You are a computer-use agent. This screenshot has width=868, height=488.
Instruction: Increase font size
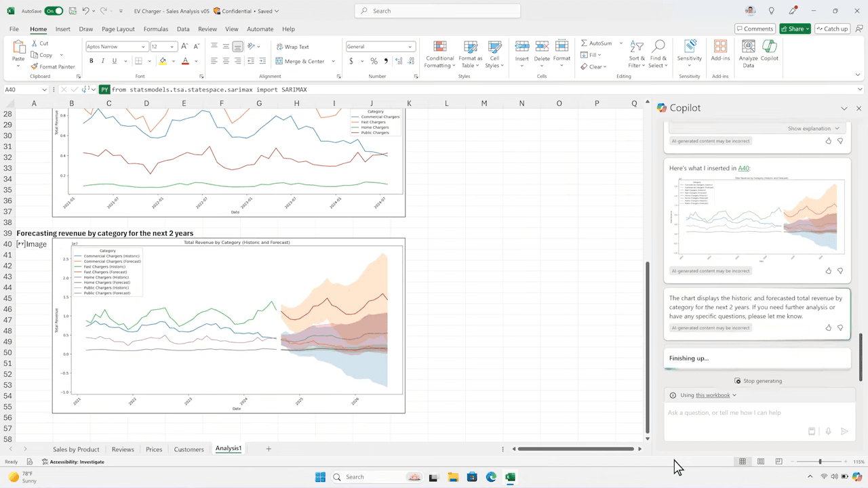(185, 46)
